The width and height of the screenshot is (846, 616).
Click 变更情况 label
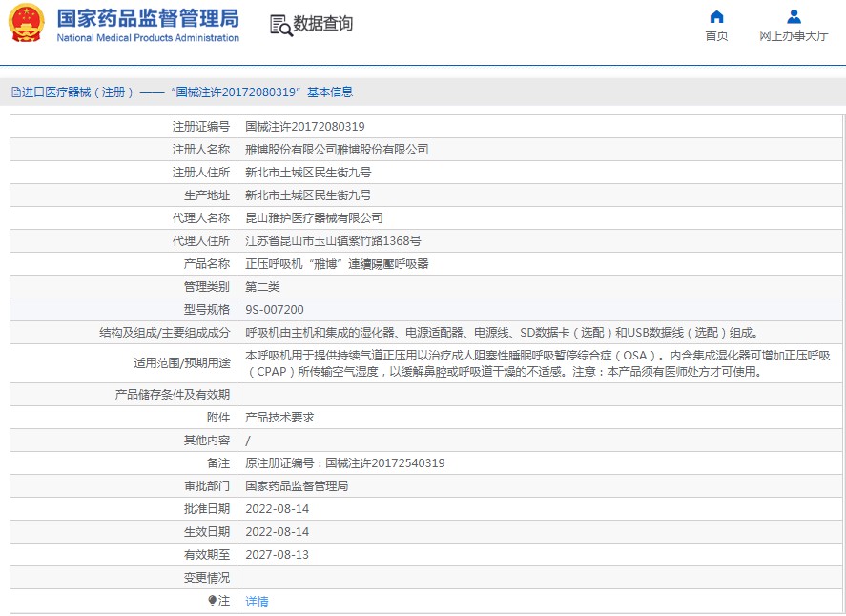point(207,578)
